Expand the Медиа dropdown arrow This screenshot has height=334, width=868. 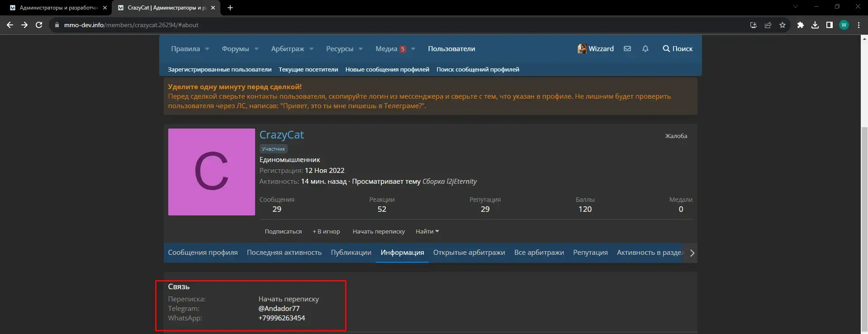(x=413, y=49)
